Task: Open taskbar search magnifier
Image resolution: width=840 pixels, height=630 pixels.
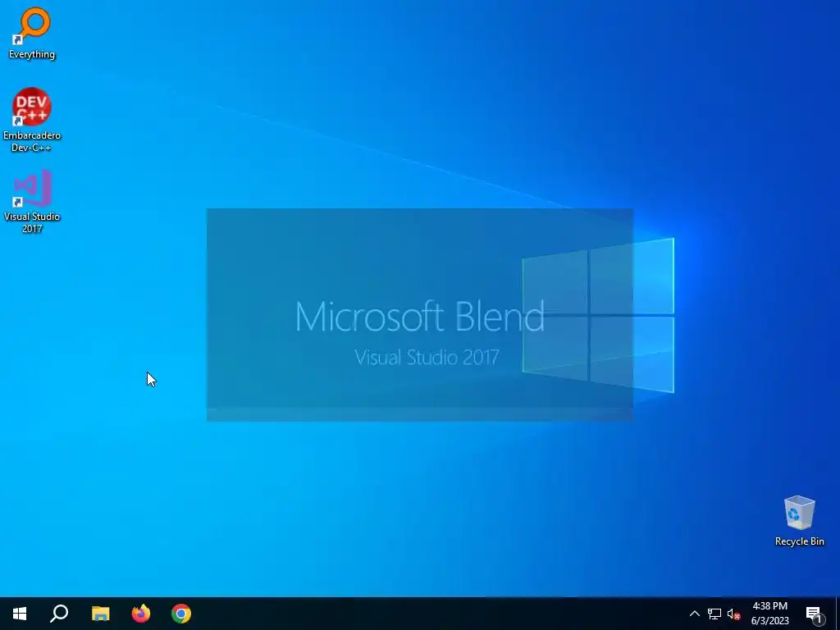Action: point(59,614)
